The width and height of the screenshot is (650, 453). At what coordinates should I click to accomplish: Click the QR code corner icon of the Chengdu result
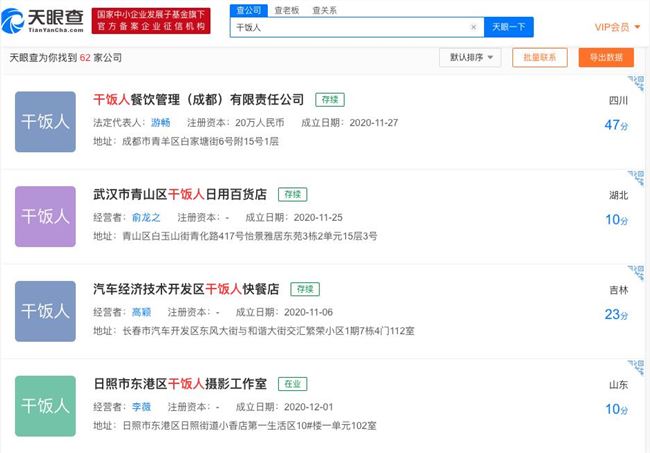pos(638,83)
